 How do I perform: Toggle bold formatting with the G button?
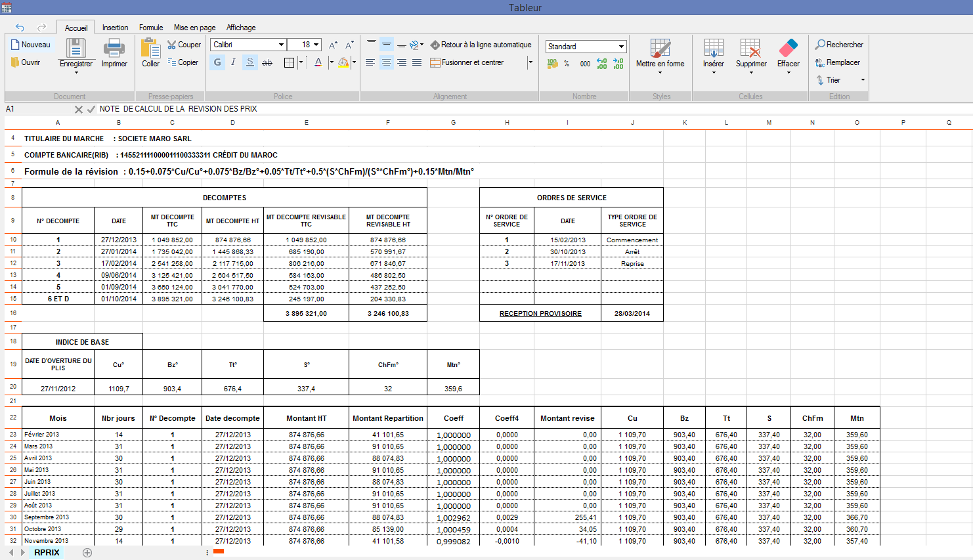217,62
